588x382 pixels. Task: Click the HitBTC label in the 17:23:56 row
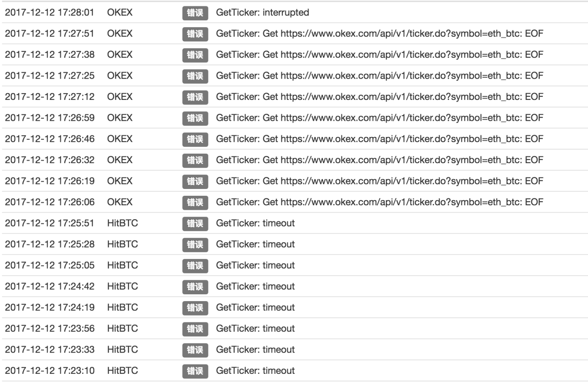click(123, 328)
